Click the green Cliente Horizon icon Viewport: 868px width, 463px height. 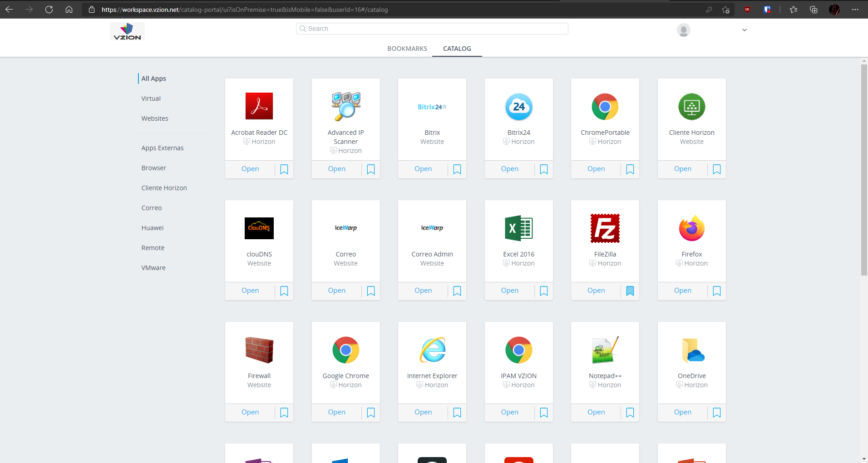point(692,107)
